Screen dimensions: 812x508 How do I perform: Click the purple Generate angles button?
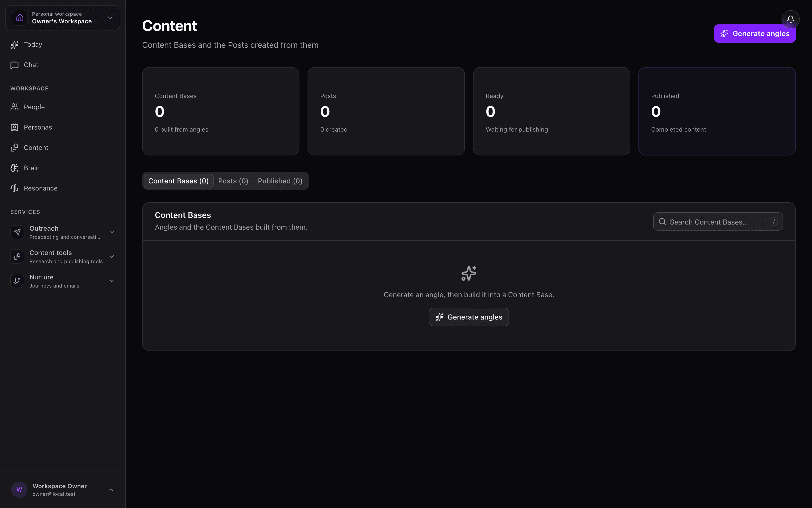tap(755, 34)
